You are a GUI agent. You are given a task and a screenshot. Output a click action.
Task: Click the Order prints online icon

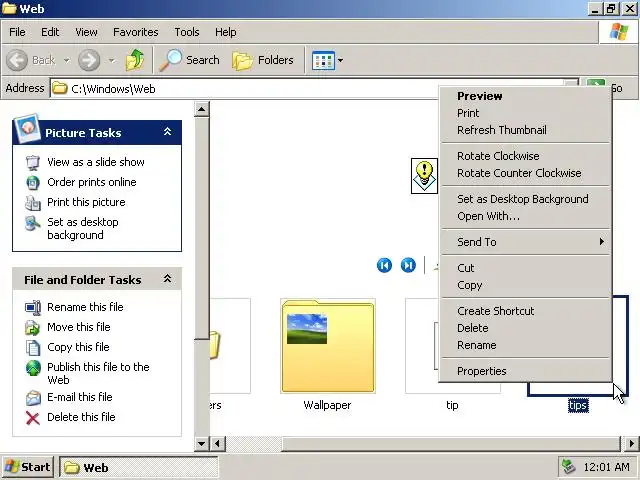click(x=33, y=182)
